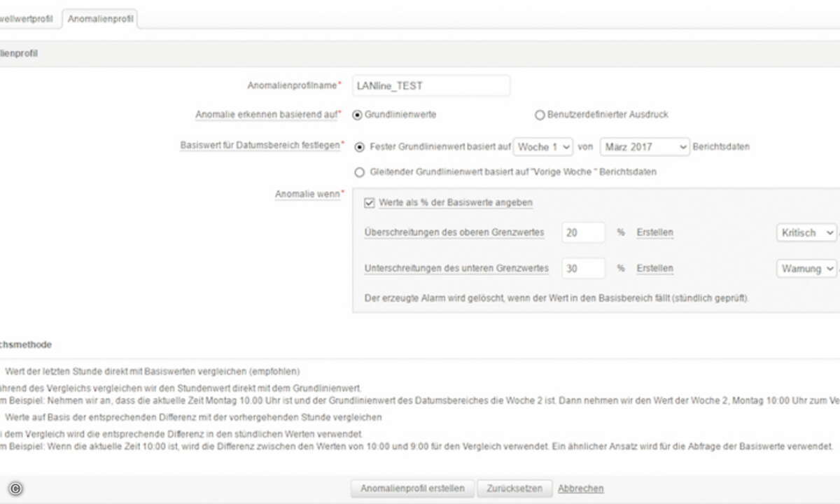The height and width of the screenshot is (504, 840).
Task: Edit upper limit percentage field showing 20
Action: tap(583, 232)
